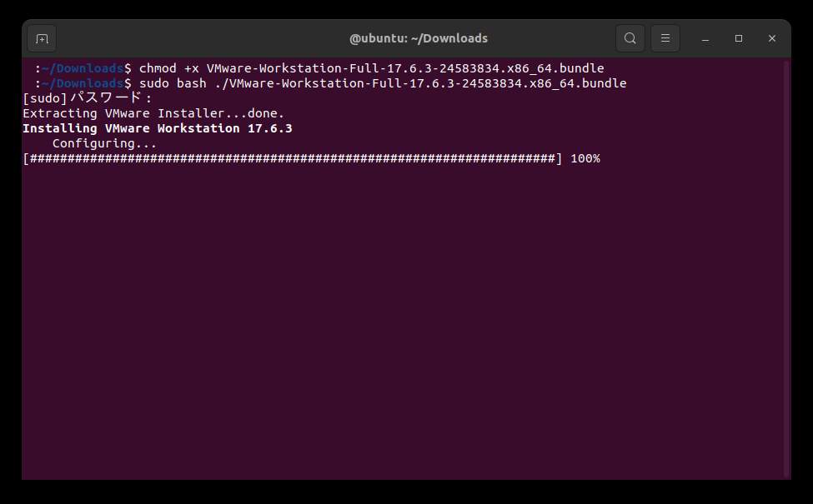
Task: Click the search magnifier icon
Action: pos(630,38)
